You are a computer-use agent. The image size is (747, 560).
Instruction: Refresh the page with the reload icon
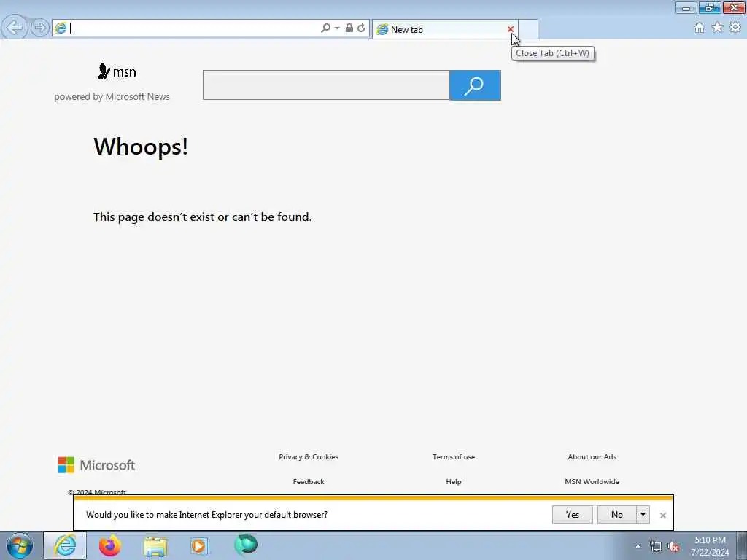pos(362,28)
